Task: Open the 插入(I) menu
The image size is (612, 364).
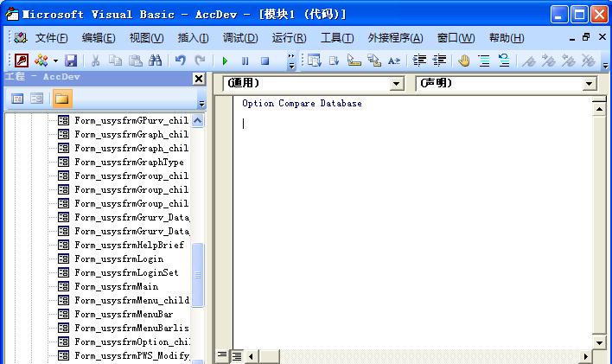Action: [193, 38]
